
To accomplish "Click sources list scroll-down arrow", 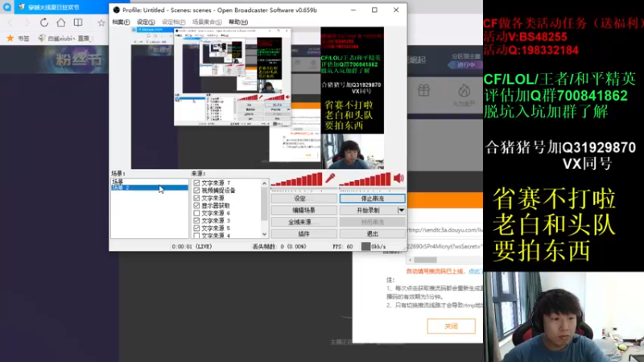I will tap(264, 234).
